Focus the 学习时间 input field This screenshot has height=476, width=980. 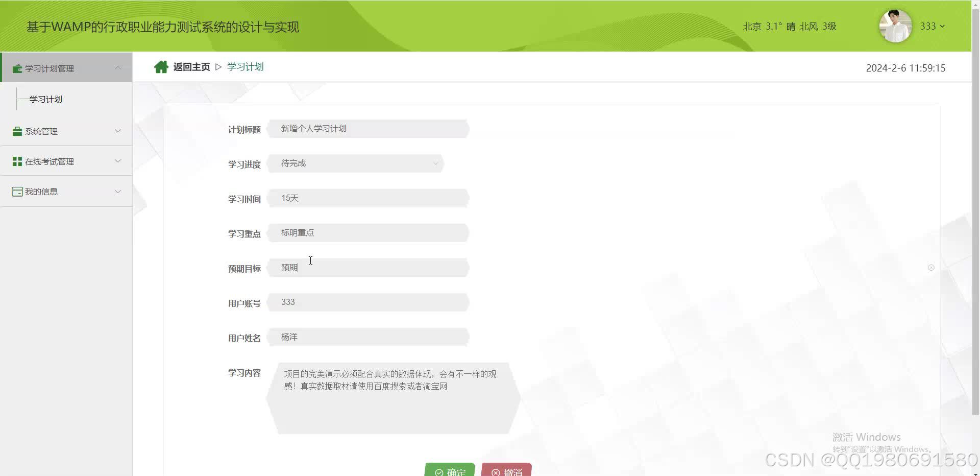point(368,198)
